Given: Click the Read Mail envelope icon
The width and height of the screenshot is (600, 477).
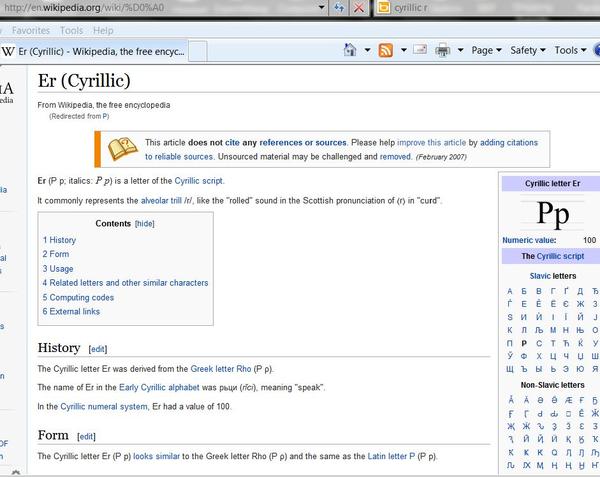Looking at the screenshot, I should tap(420, 49).
